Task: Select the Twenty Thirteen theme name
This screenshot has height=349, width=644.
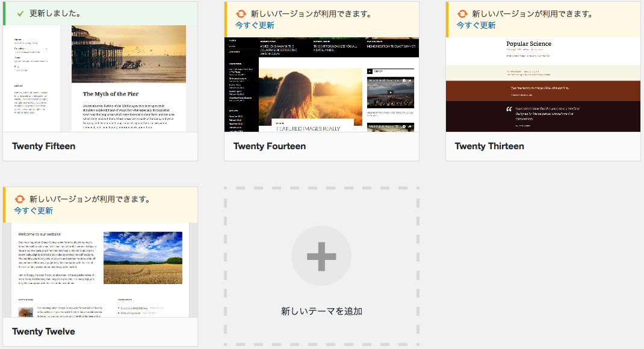Action: [x=489, y=146]
